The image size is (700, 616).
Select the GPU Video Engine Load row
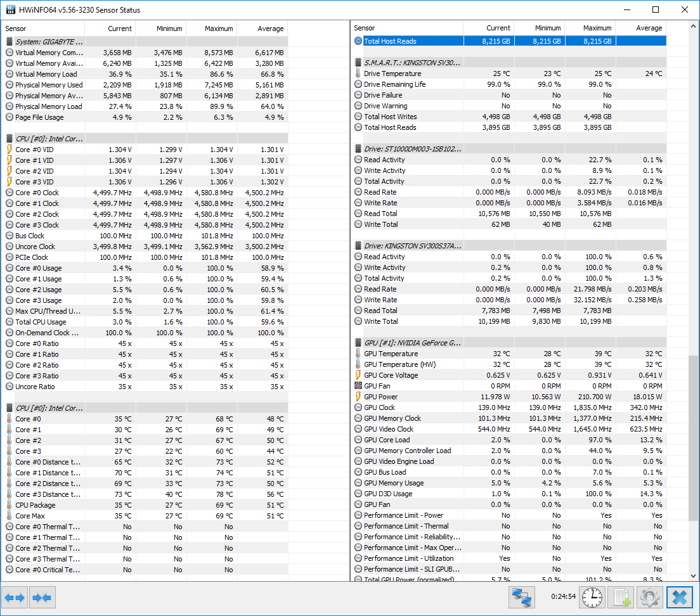tap(509, 461)
